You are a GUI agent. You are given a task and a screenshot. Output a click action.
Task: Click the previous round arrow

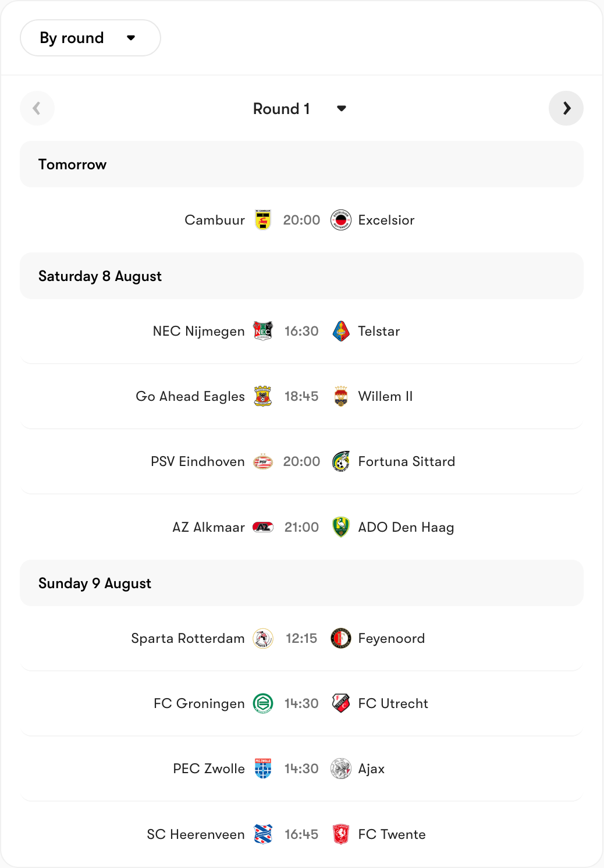pyautogui.click(x=37, y=108)
